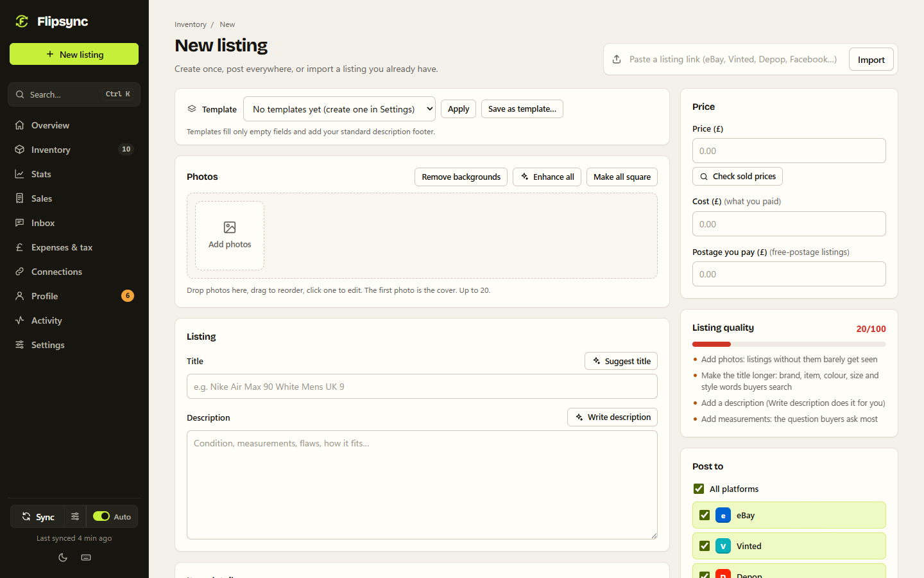924x578 pixels.
Task: Click the Sync button
Action: (x=38, y=516)
